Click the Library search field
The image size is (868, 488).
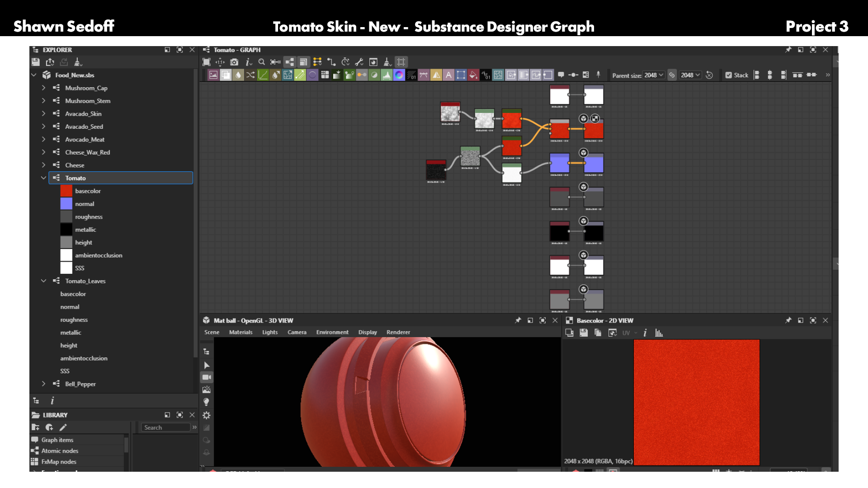(165, 427)
